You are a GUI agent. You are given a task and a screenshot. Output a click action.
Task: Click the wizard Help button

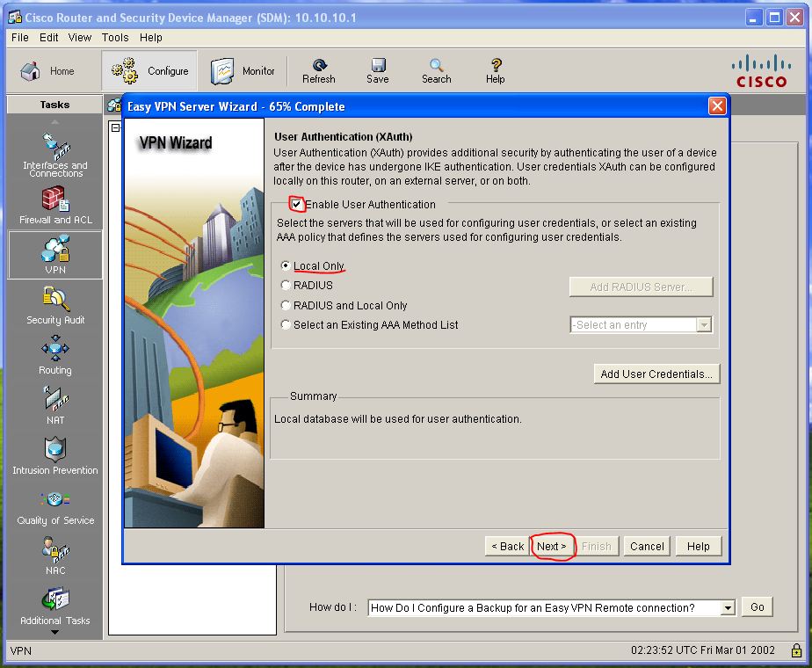click(699, 547)
